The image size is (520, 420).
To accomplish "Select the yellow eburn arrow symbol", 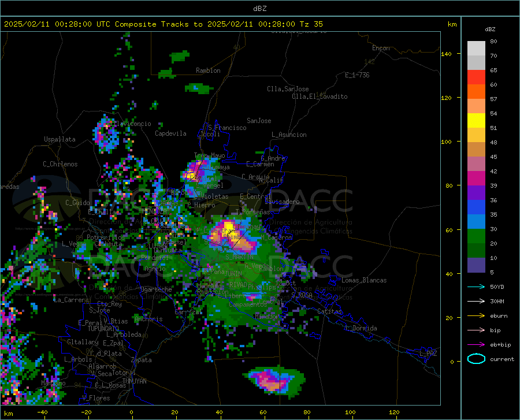I will [x=476, y=316].
